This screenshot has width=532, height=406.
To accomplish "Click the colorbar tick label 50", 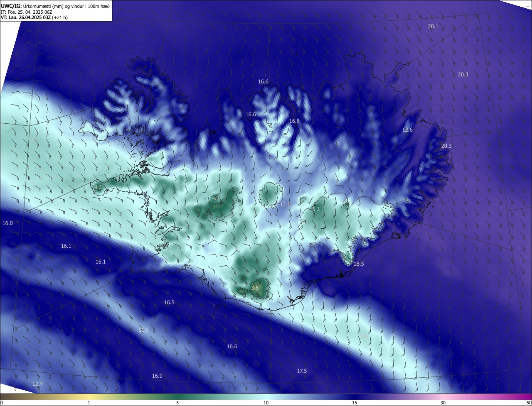I will tap(529, 403).
